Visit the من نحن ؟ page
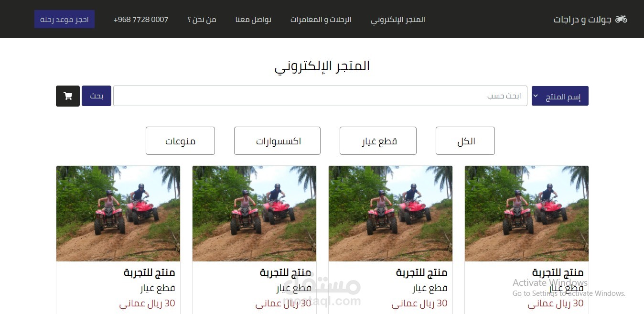 (202, 20)
